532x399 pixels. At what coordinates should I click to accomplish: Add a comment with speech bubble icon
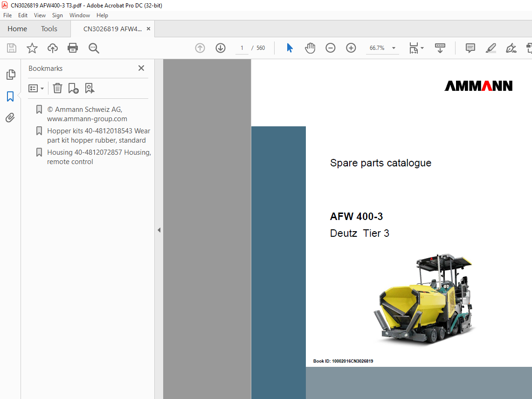[470, 48]
